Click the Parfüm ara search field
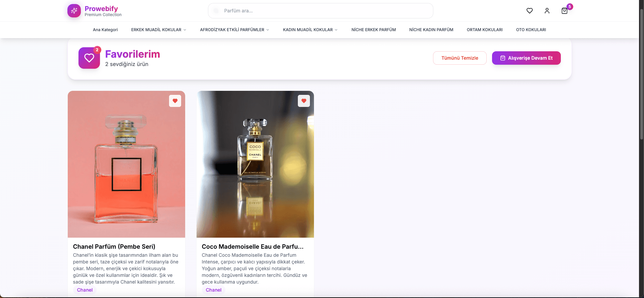644x298 pixels. 321,11
